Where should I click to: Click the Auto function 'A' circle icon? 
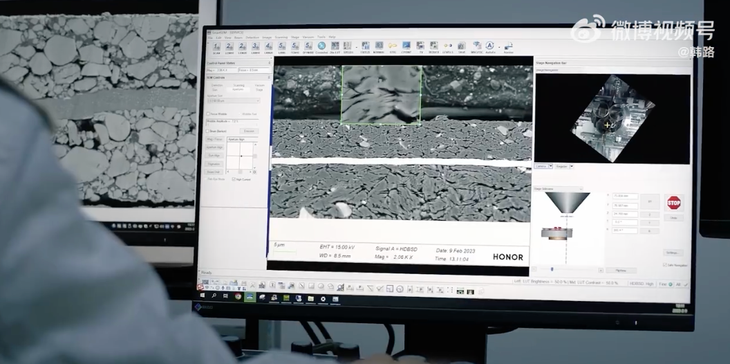[x=489, y=45]
